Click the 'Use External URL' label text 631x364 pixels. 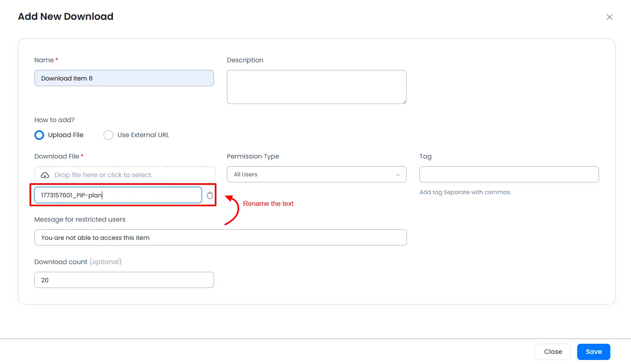point(143,135)
